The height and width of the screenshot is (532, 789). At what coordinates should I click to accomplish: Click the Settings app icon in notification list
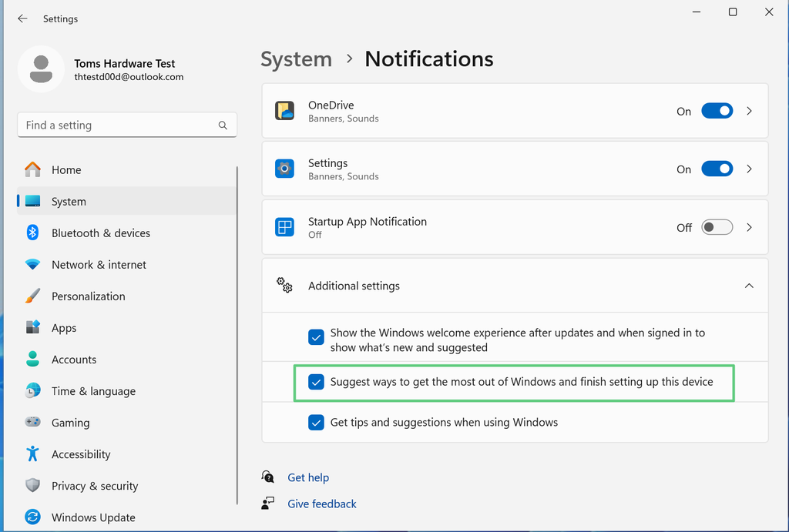tap(284, 169)
